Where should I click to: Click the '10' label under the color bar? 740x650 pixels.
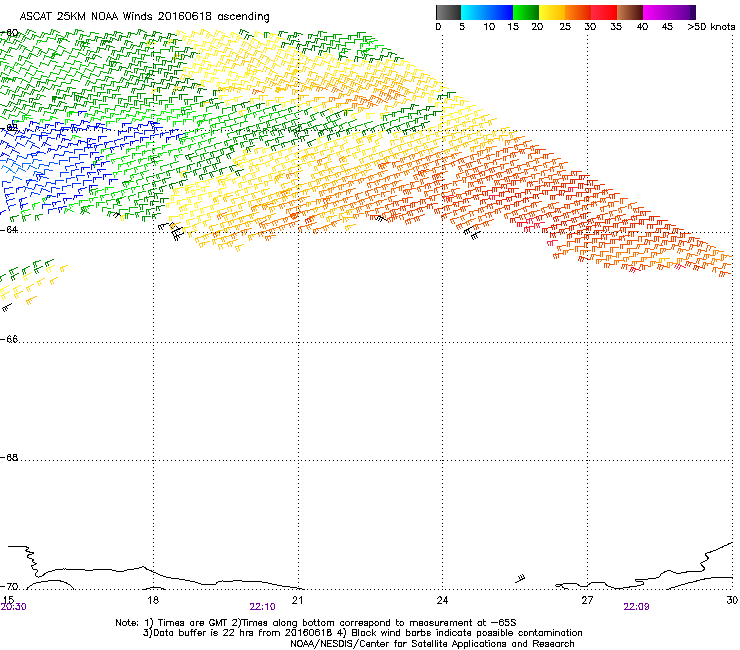click(x=489, y=27)
